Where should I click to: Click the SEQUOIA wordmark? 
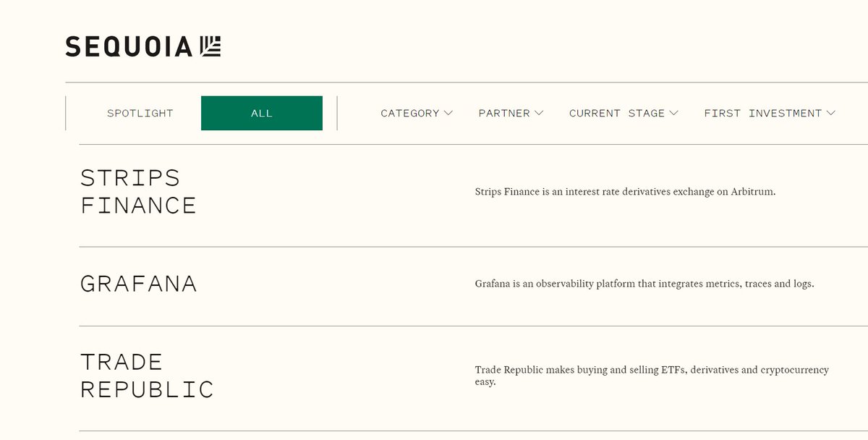(x=129, y=47)
